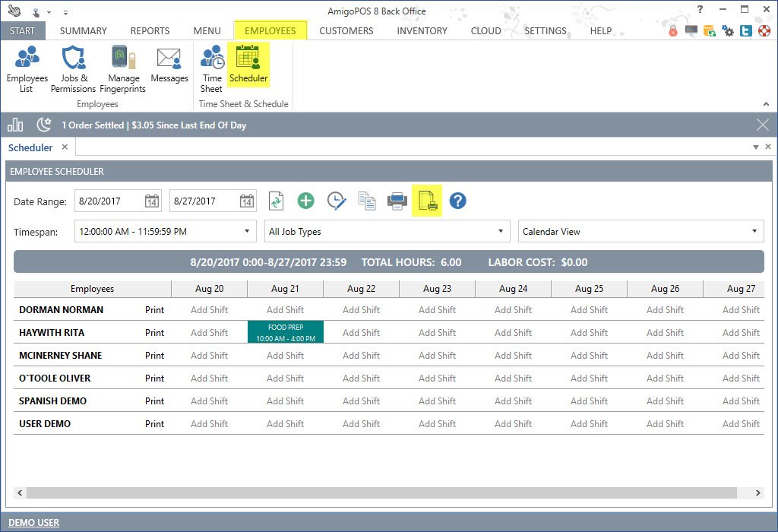Viewport: 778px width, 532px height.
Task: Click the DEMO USER link
Action: click(x=34, y=522)
